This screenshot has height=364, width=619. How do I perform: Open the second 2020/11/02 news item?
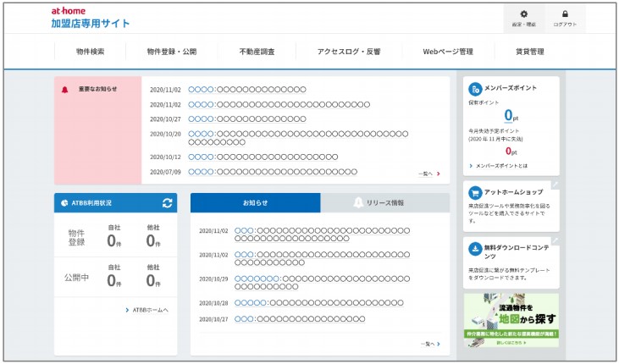pyautogui.click(x=322, y=258)
